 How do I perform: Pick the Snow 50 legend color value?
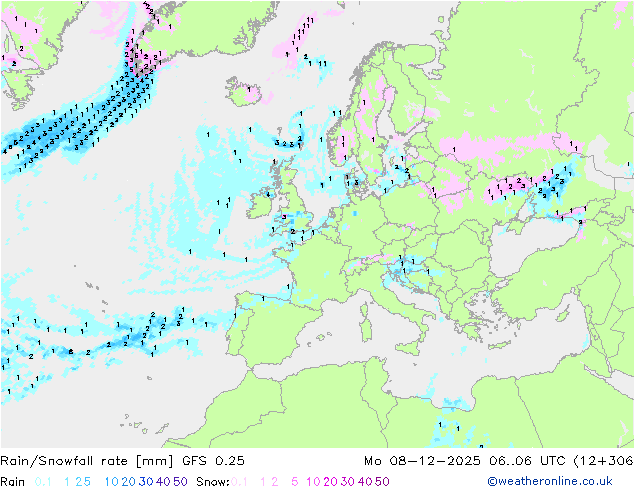coord(382,482)
